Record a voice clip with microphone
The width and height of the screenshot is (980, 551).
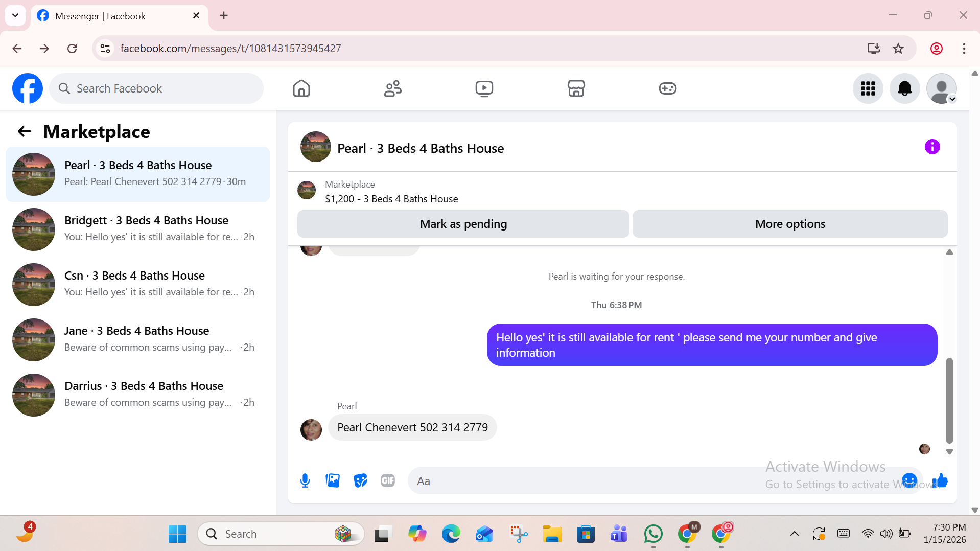(305, 480)
